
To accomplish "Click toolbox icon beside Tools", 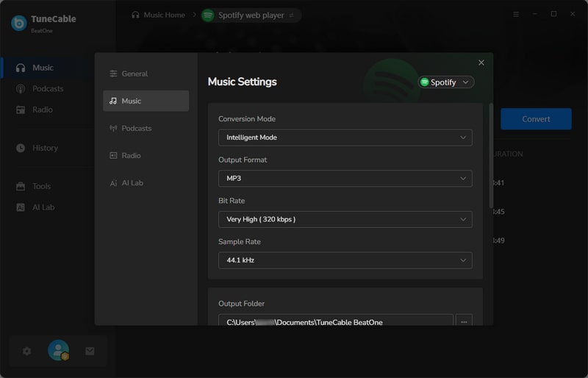I will (x=21, y=186).
